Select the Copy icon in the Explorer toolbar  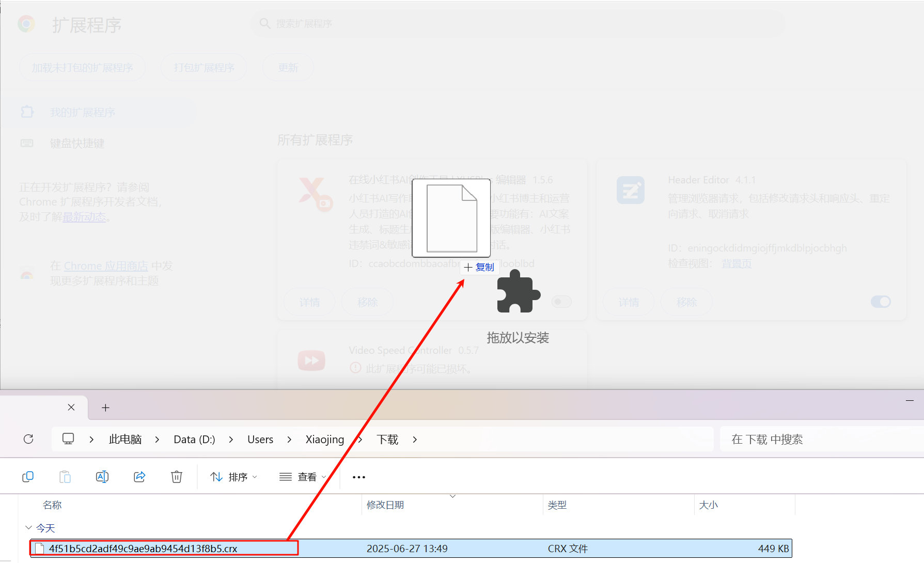coord(28,476)
